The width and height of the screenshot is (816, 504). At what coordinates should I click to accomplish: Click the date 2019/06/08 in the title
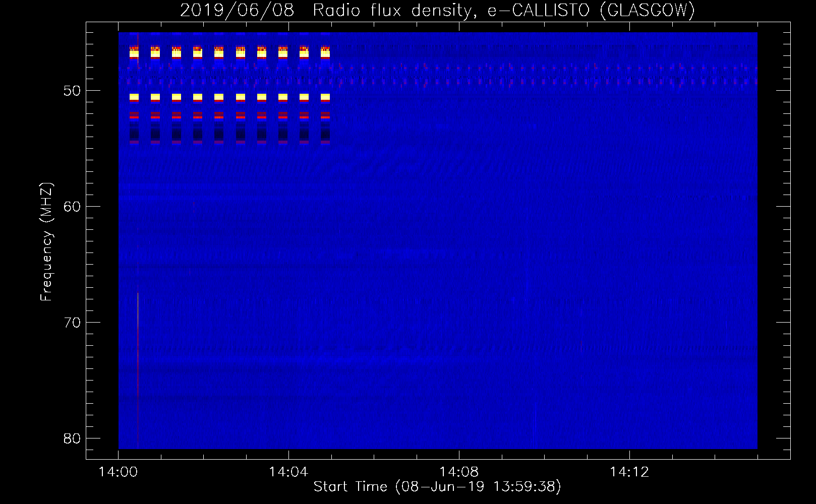pyautogui.click(x=237, y=10)
